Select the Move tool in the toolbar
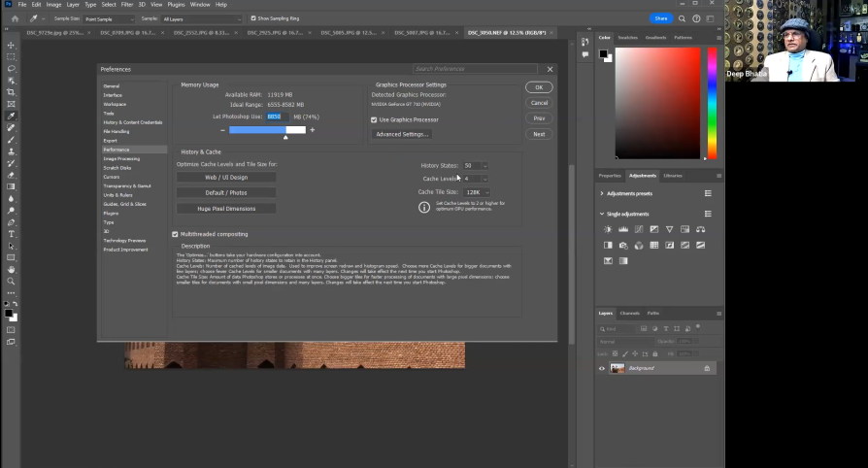 click(x=11, y=46)
